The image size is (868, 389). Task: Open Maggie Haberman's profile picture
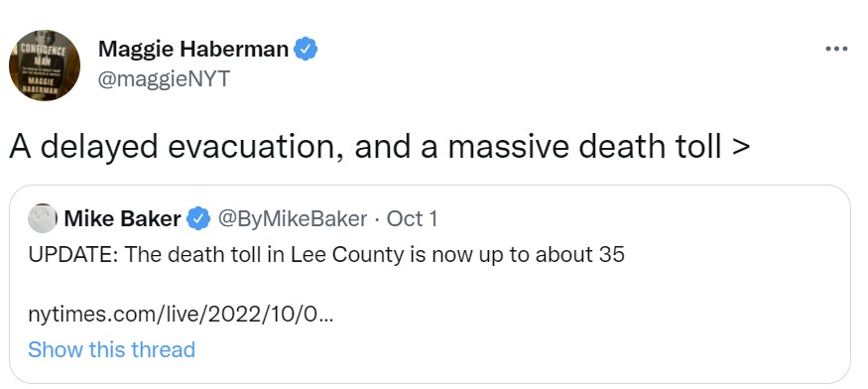45,65
